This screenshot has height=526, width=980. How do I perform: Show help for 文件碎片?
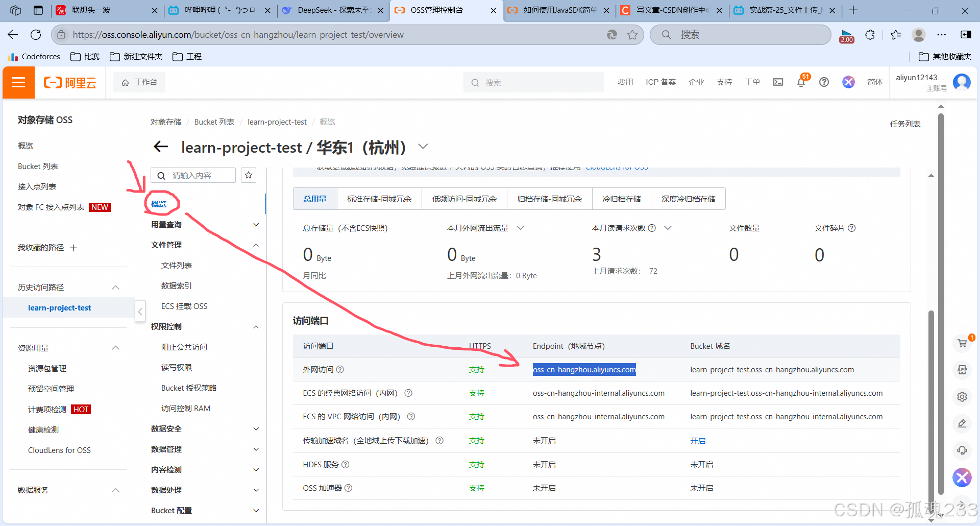[x=851, y=228]
